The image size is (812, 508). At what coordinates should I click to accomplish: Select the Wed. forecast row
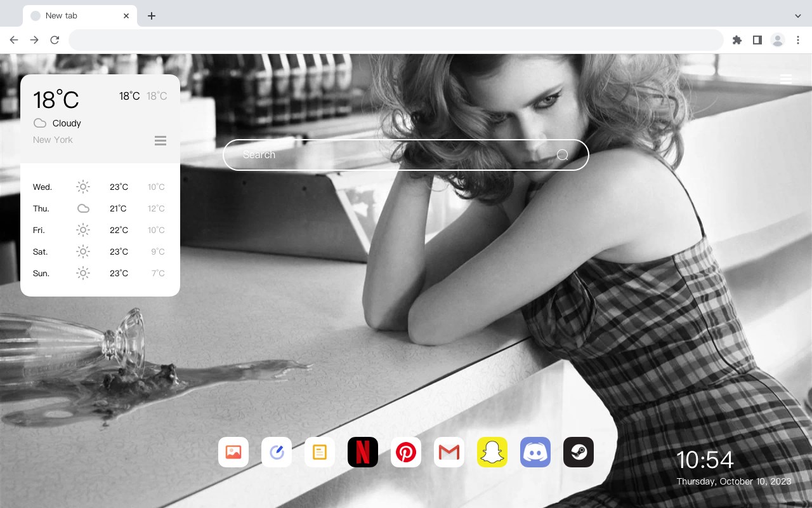(x=100, y=187)
